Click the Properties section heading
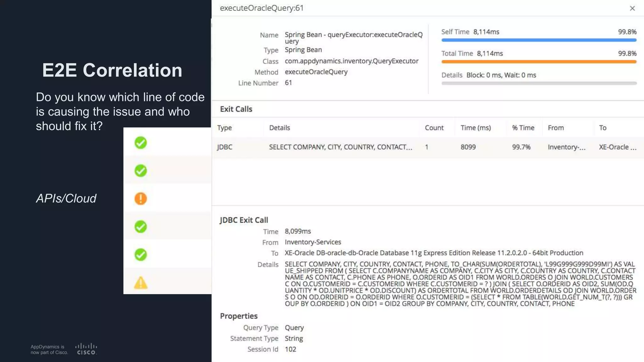This screenshot has height=362, width=644. (239, 316)
